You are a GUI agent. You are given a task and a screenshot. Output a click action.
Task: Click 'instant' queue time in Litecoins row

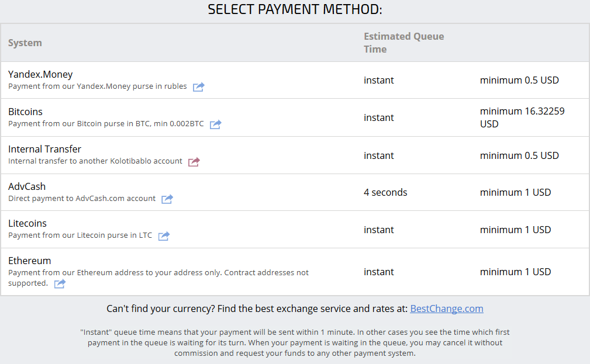point(378,230)
